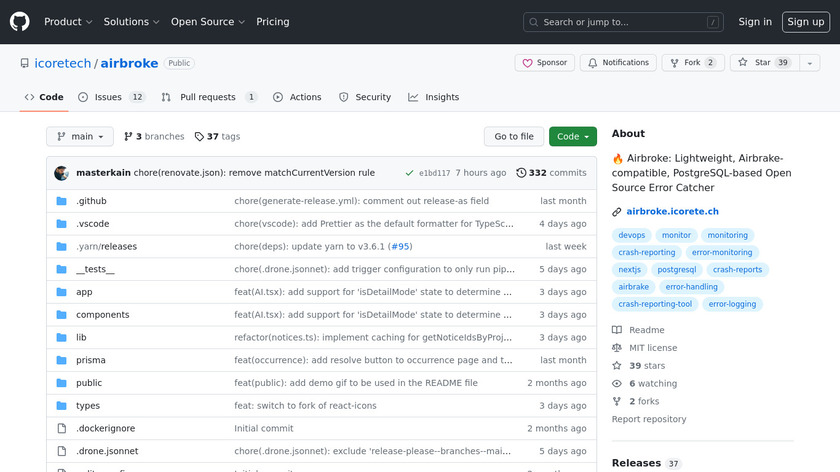
Task: Expand the Product menu
Action: (69, 22)
